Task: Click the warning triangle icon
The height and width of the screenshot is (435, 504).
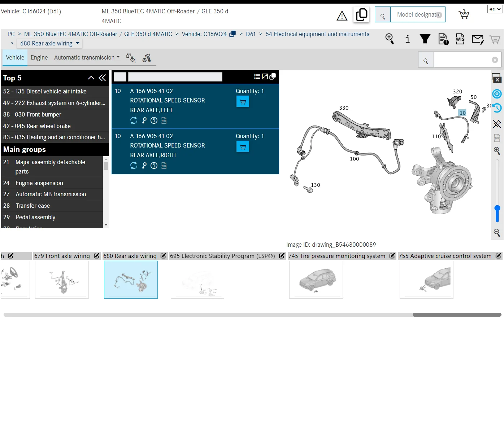Action: coord(342,16)
